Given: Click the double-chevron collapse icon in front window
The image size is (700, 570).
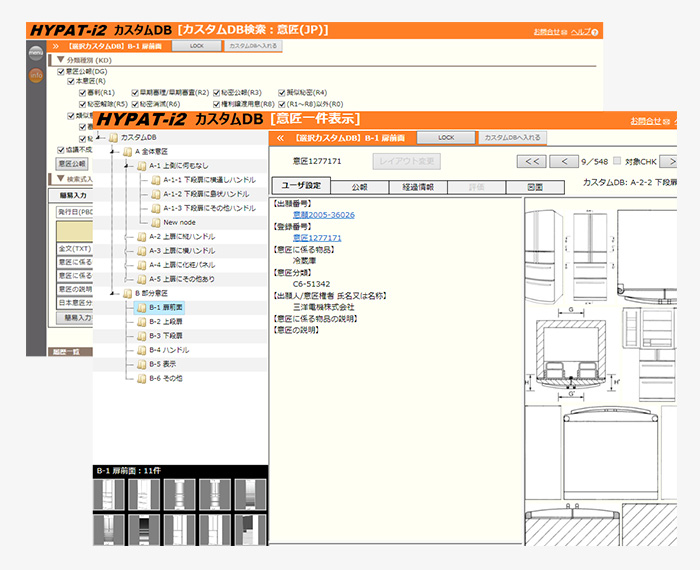Looking at the screenshot, I should click(x=281, y=137).
